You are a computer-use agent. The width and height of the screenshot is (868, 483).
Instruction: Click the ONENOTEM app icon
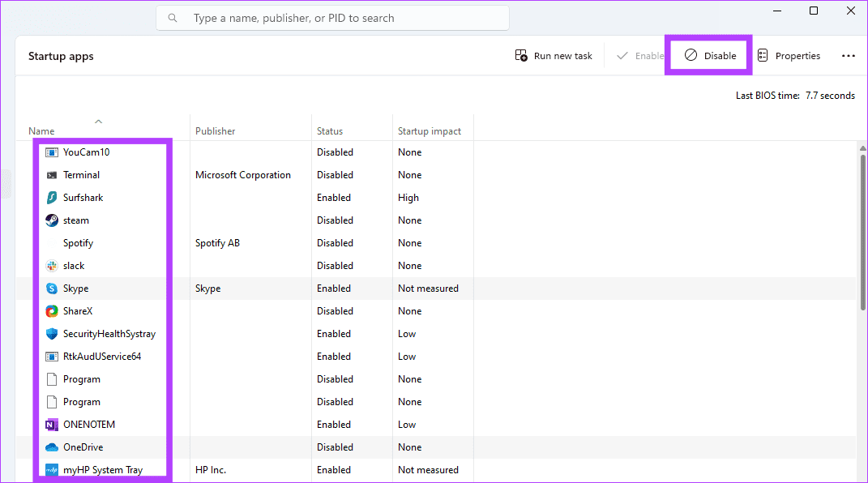pos(52,425)
